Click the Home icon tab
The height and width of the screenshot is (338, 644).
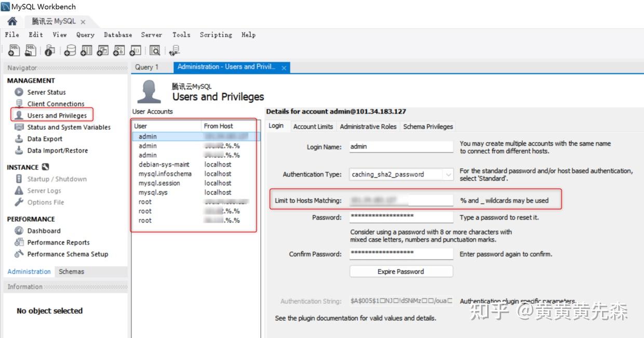[x=12, y=21]
